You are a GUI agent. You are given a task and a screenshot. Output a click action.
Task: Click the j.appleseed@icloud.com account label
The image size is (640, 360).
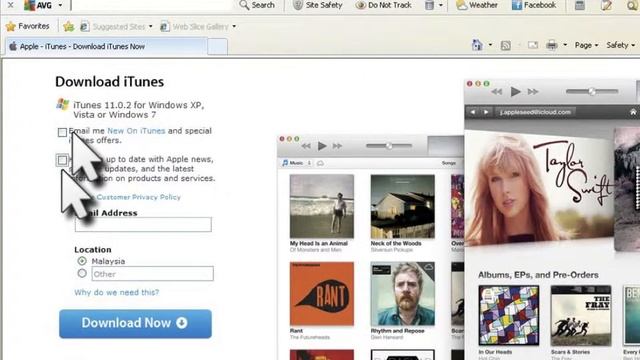[535, 112]
